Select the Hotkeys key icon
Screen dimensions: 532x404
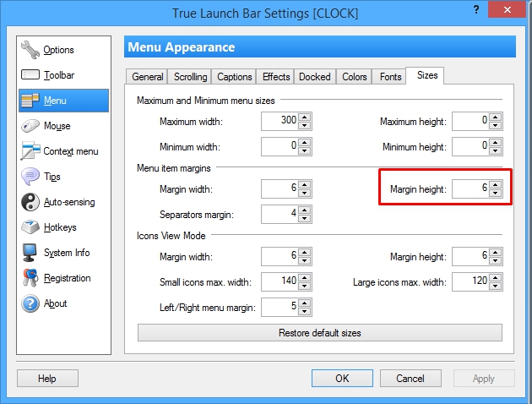30,227
